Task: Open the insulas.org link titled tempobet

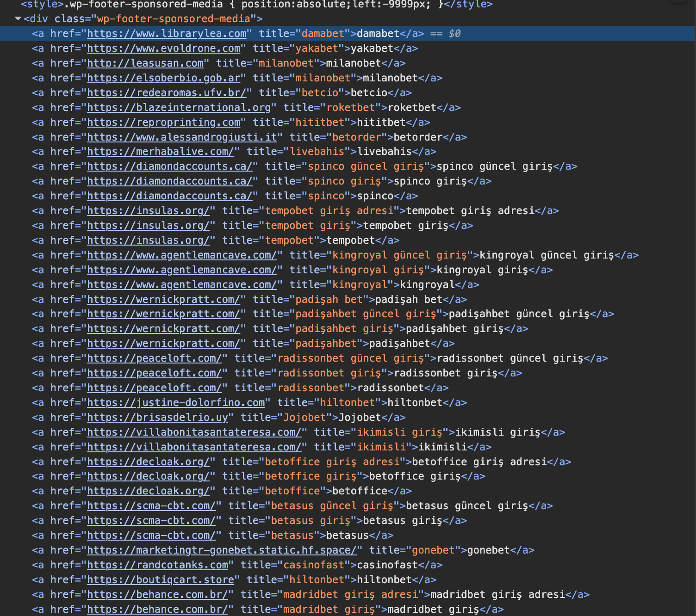Action: click(149, 240)
